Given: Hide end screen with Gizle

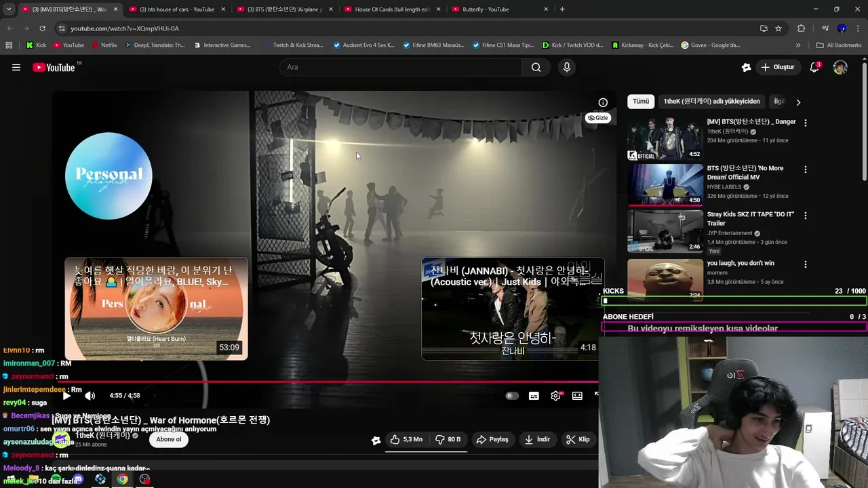Looking at the screenshot, I should pos(598,118).
